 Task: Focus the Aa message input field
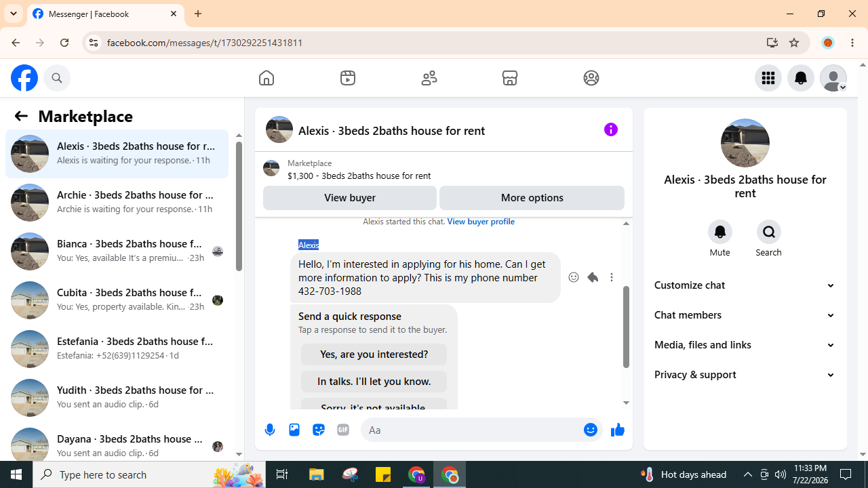click(x=473, y=430)
